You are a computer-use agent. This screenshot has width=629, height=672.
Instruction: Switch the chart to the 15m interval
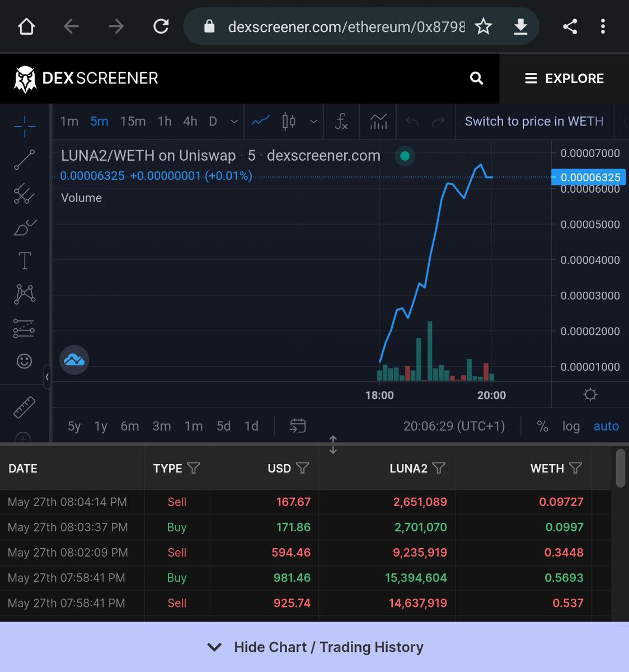pos(133,122)
